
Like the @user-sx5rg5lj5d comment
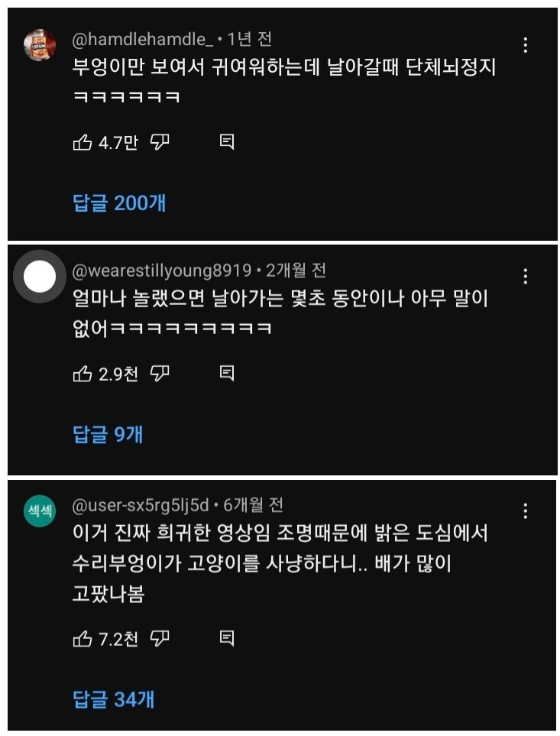click(x=83, y=639)
